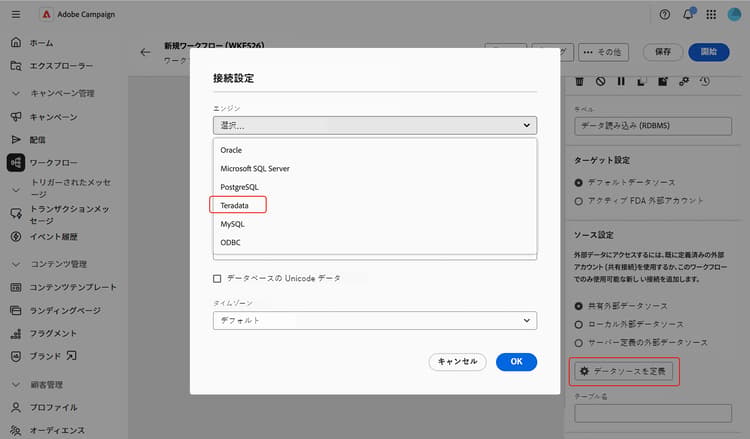750x439 pixels.
Task: Click キャンセル in the dialog
Action: 457,362
